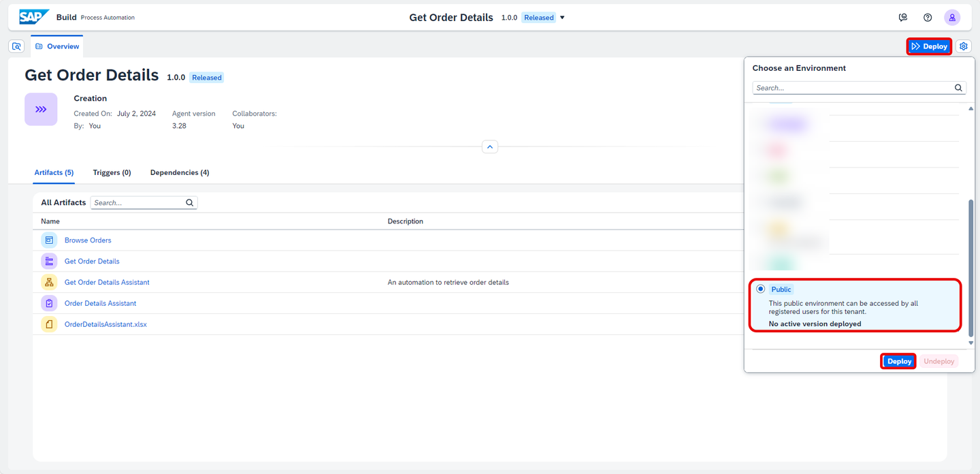Click the Build Process Automation title

(x=95, y=18)
